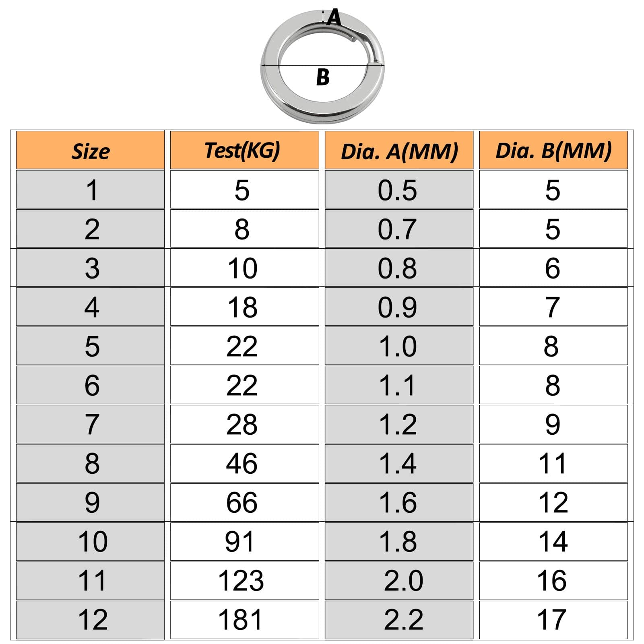Select the Size 7 cell
Screen dimensions: 644x644
coord(90,424)
